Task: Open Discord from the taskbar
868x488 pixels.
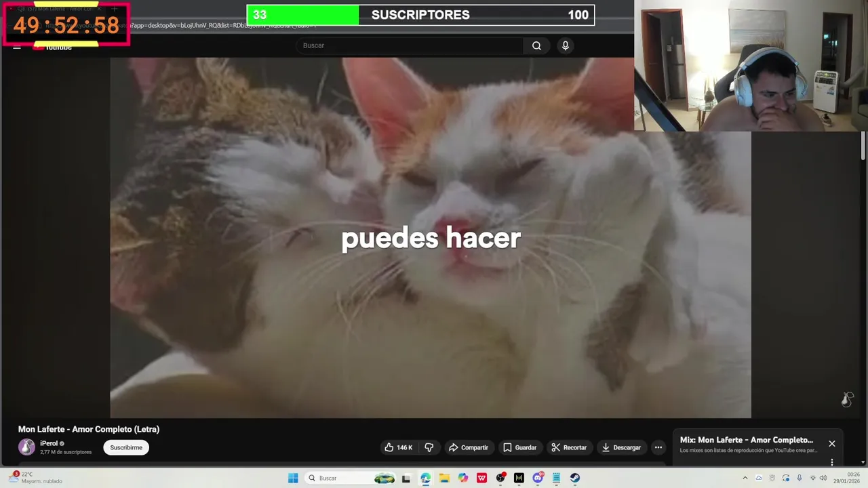Action: pos(538,478)
